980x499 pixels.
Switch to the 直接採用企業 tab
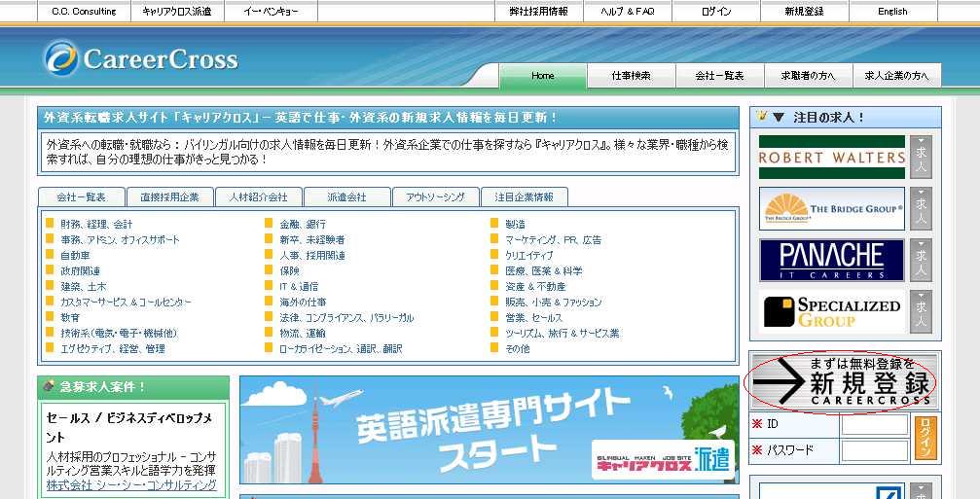(170, 196)
